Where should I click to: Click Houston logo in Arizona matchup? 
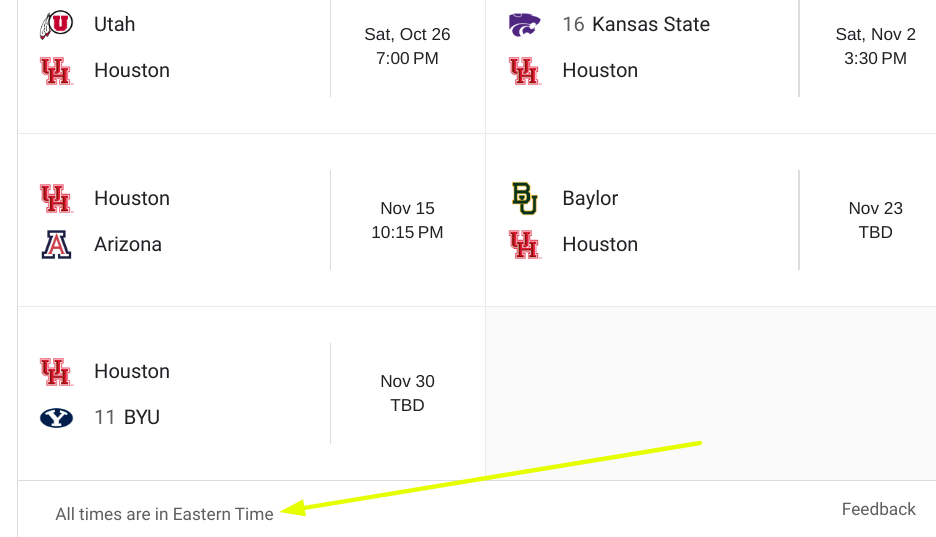[56, 198]
